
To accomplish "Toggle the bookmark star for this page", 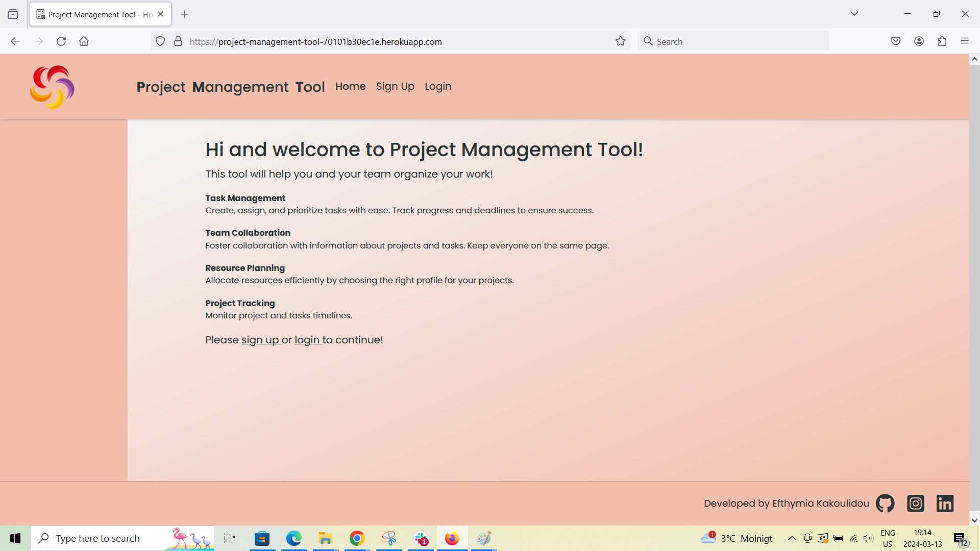I will [x=620, y=41].
